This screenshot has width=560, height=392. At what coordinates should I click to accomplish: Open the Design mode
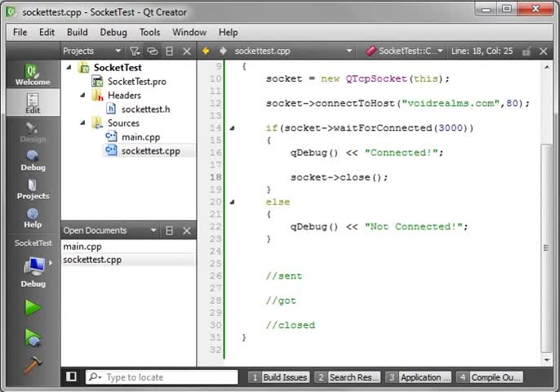tap(33, 131)
